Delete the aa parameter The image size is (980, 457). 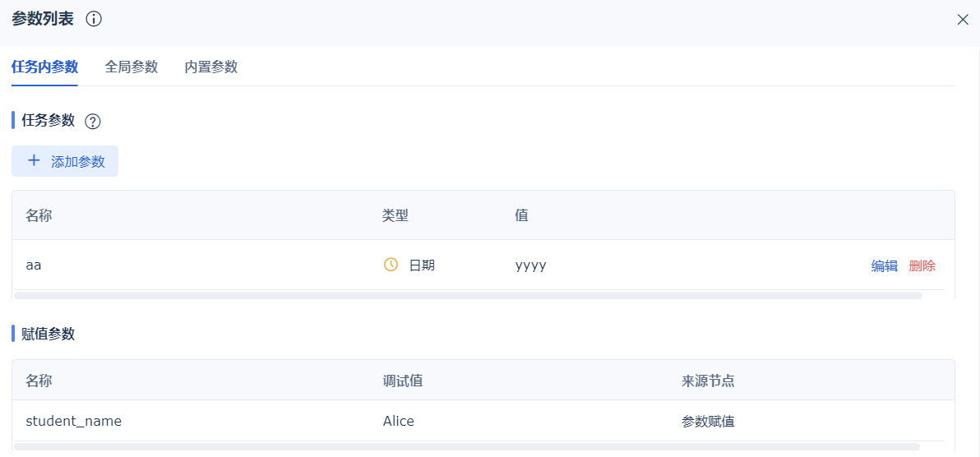tap(922, 265)
